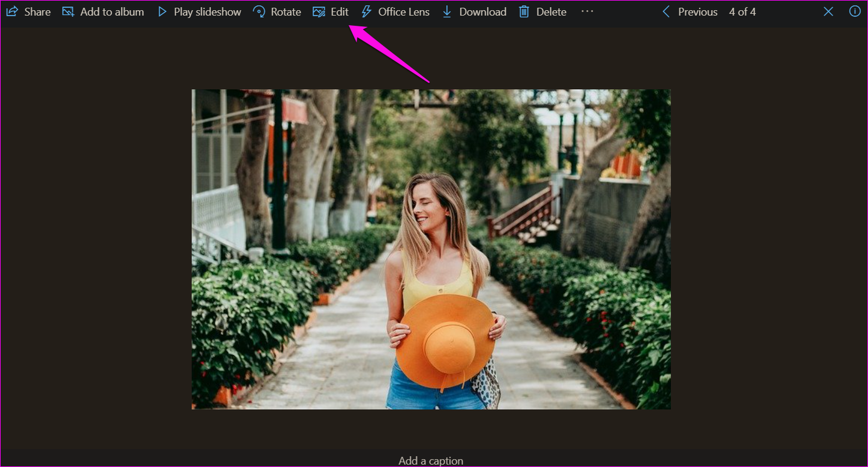Download the photo

(x=474, y=12)
